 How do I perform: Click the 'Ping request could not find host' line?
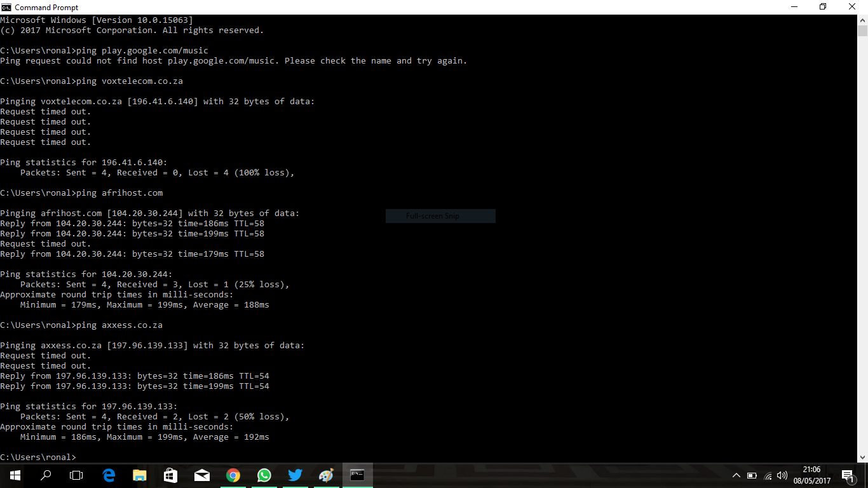234,60
